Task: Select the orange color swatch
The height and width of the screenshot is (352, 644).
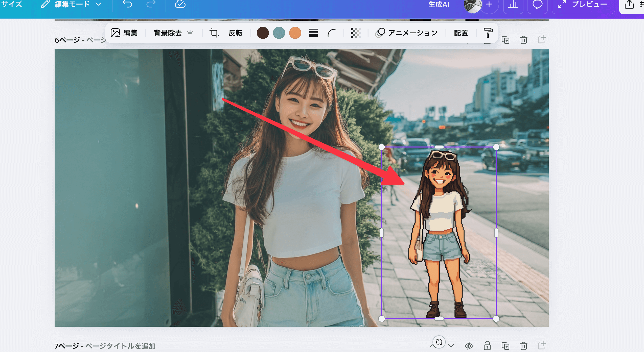Action: (x=295, y=33)
